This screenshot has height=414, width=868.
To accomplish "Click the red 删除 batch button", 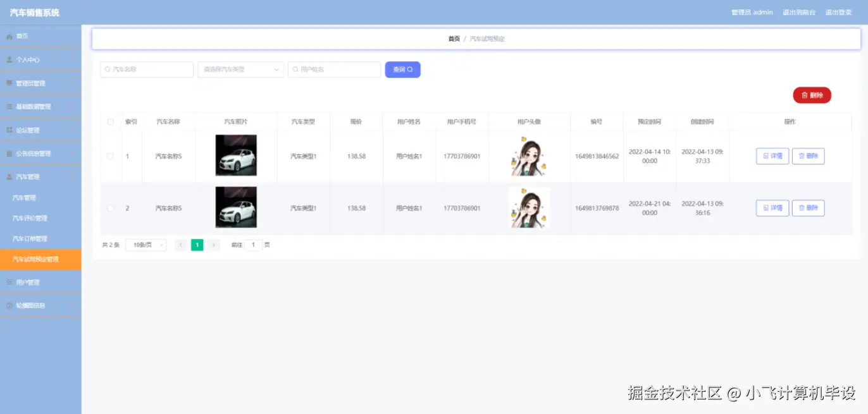I will pyautogui.click(x=812, y=95).
